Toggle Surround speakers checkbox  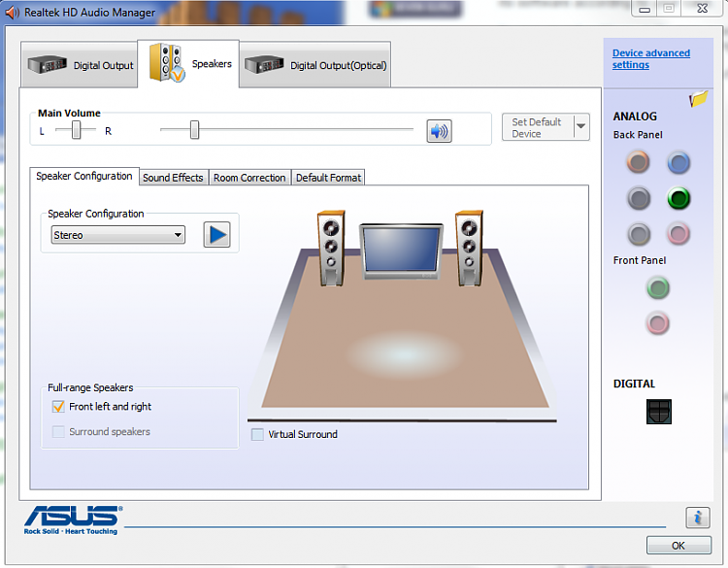pyautogui.click(x=58, y=432)
